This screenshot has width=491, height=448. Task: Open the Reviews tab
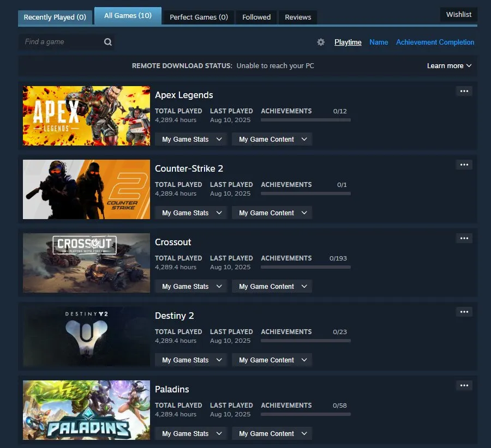[298, 17]
